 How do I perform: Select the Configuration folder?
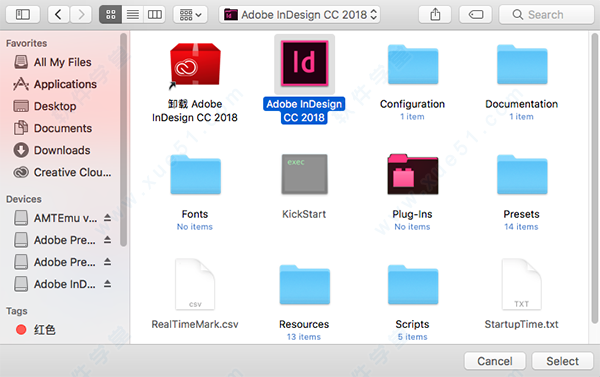[x=412, y=64]
